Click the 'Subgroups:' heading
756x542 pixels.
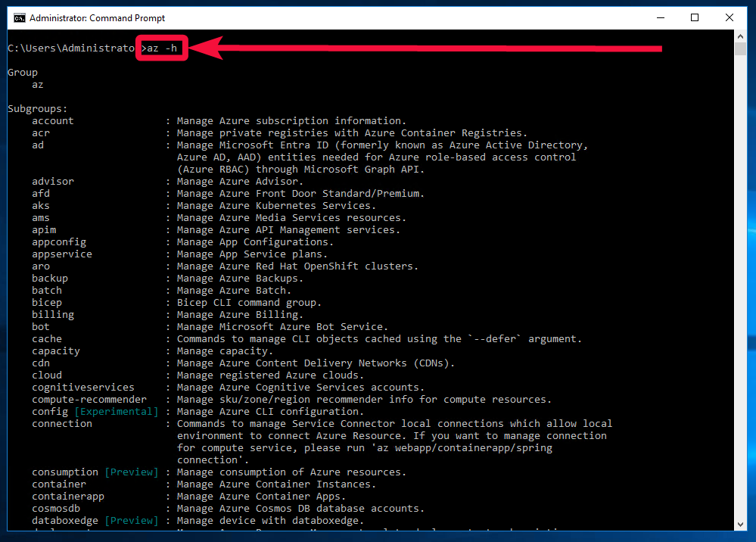(x=38, y=108)
